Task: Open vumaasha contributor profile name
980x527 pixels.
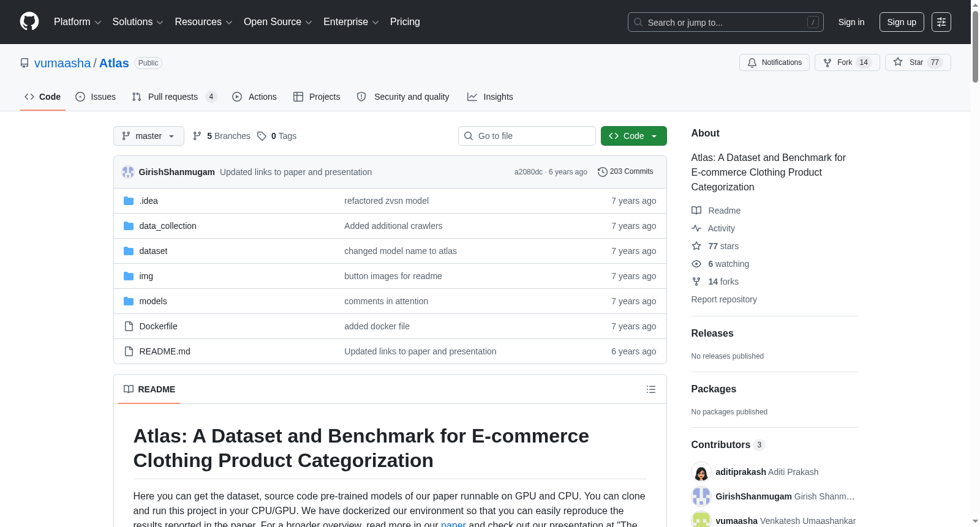Action: point(736,521)
